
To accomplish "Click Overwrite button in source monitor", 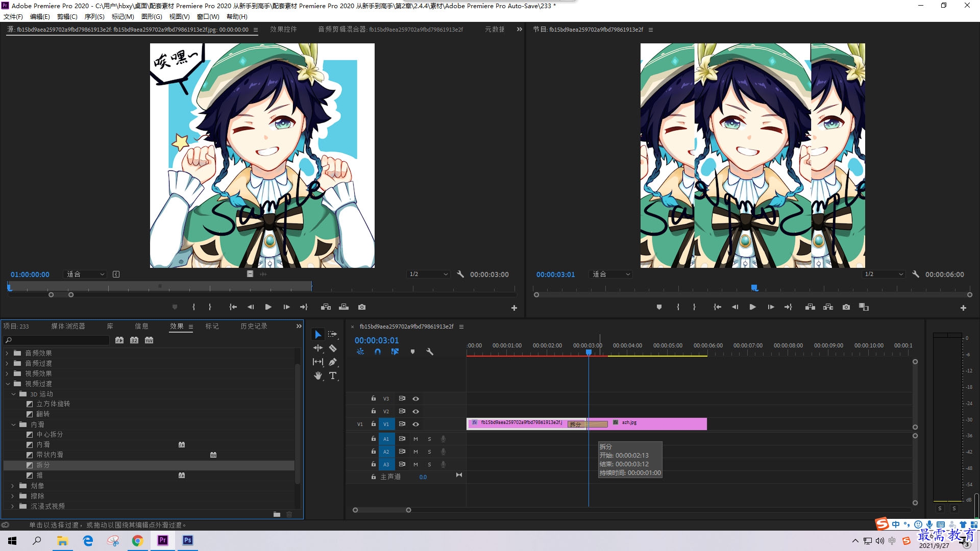I will 344,307.
